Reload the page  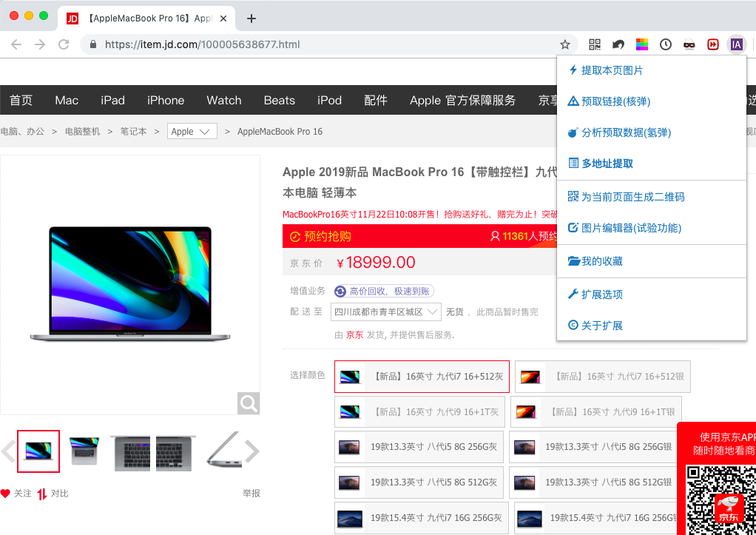pos(64,44)
